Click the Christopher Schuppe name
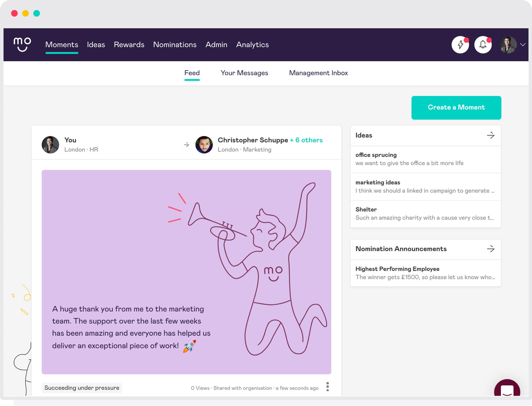The width and height of the screenshot is (532, 406). (x=253, y=140)
